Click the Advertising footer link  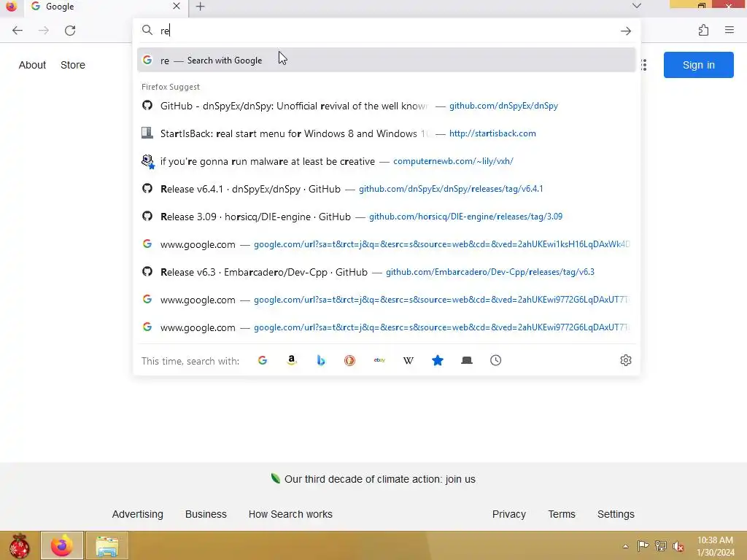(137, 514)
